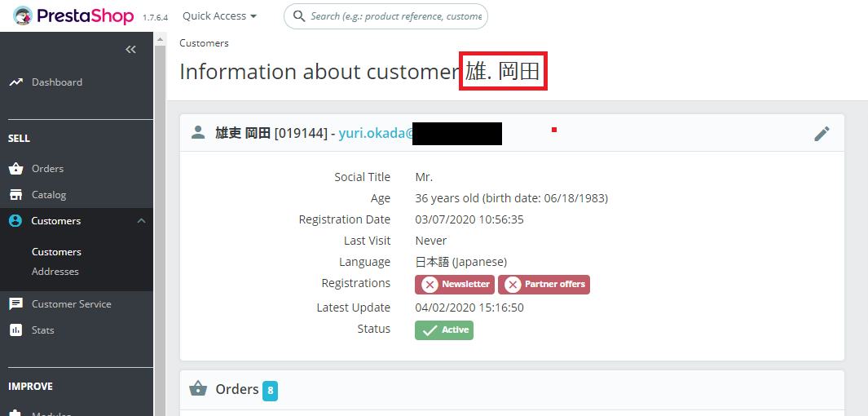Click the PrestaShop logo
This screenshot has width=868, height=416.
pyautogui.click(x=73, y=16)
